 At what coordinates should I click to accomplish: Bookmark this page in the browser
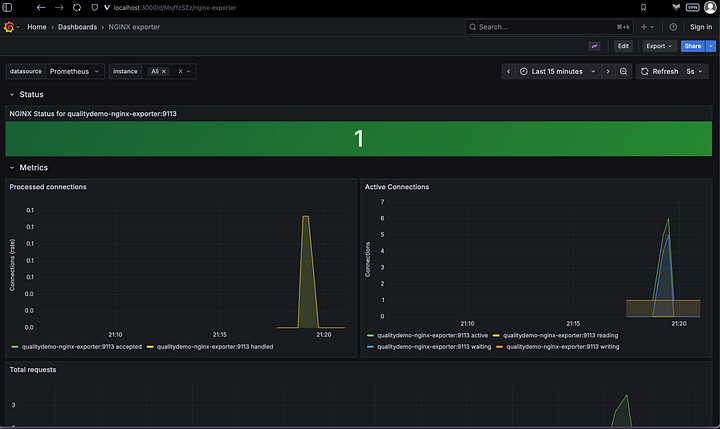pyautogui.click(x=643, y=7)
